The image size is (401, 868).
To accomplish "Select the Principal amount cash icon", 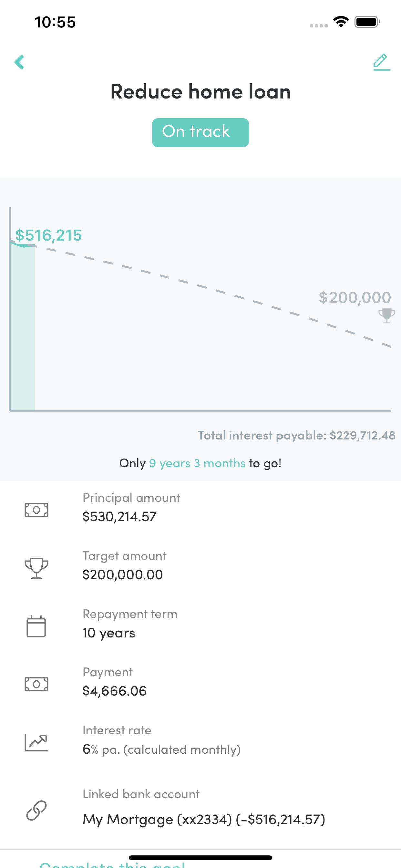I will 36,510.
